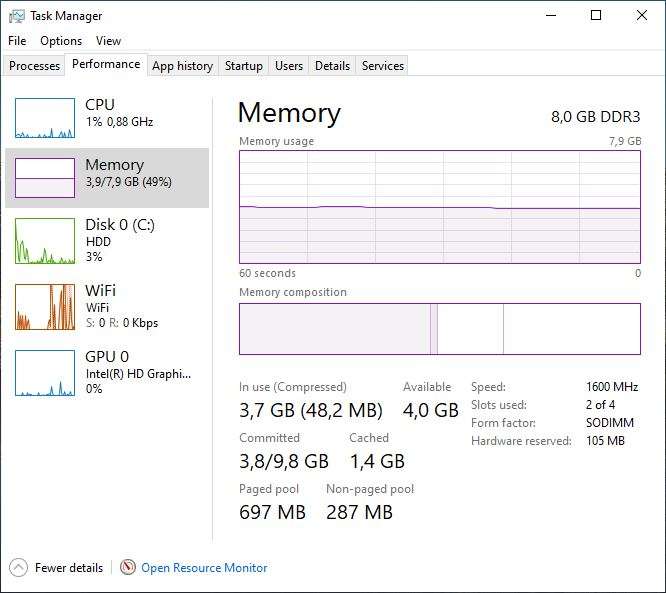Open the Options menu

coord(61,41)
